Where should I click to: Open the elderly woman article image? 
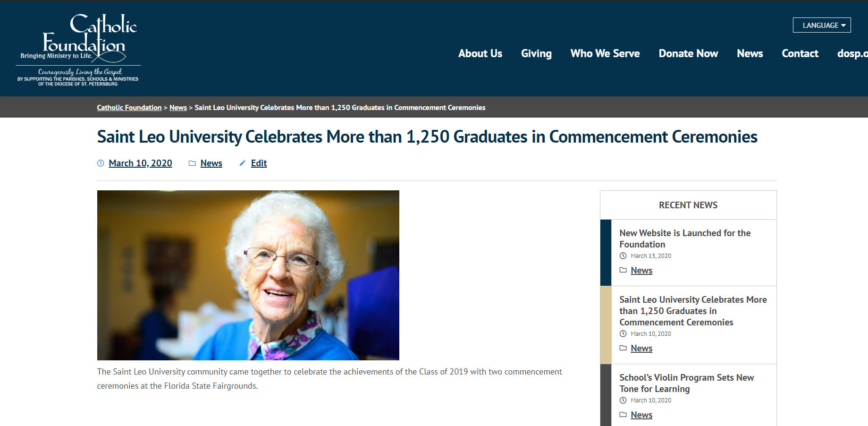click(x=248, y=275)
